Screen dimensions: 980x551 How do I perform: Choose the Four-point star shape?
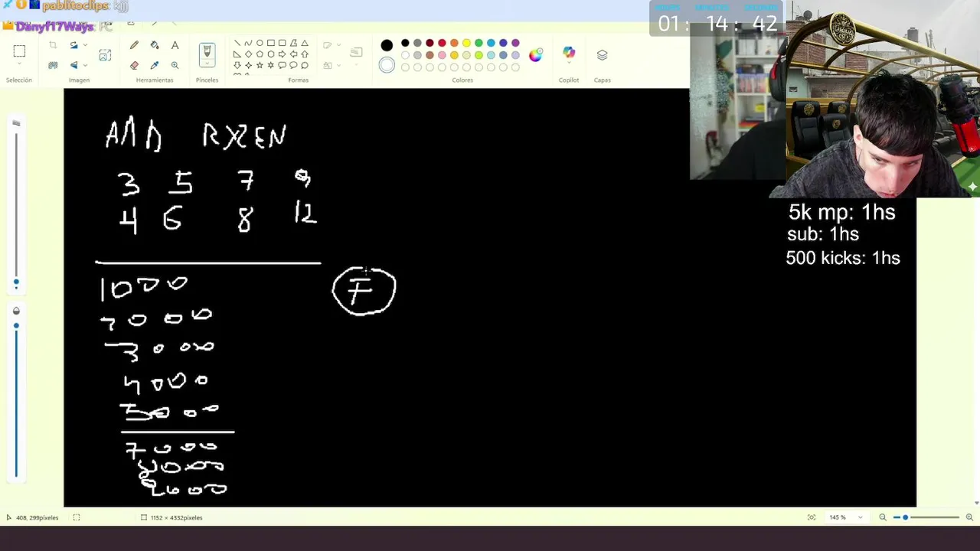pos(248,65)
